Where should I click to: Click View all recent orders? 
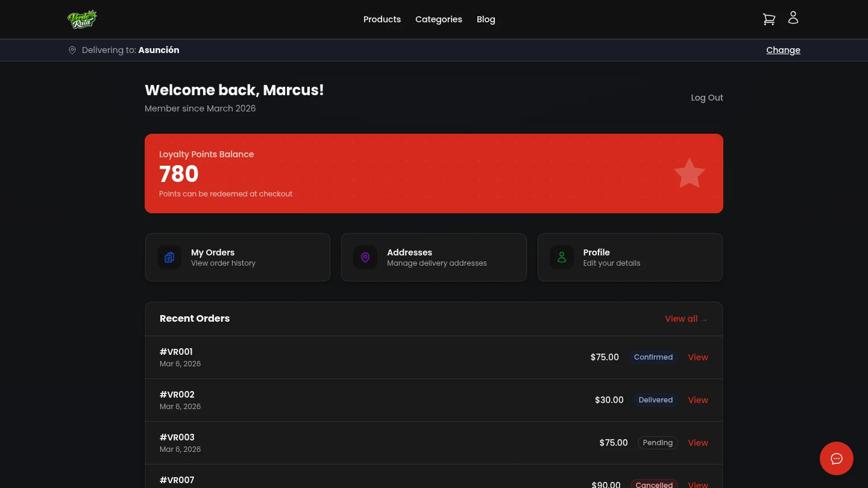pyautogui.click(x=686, y=319)
